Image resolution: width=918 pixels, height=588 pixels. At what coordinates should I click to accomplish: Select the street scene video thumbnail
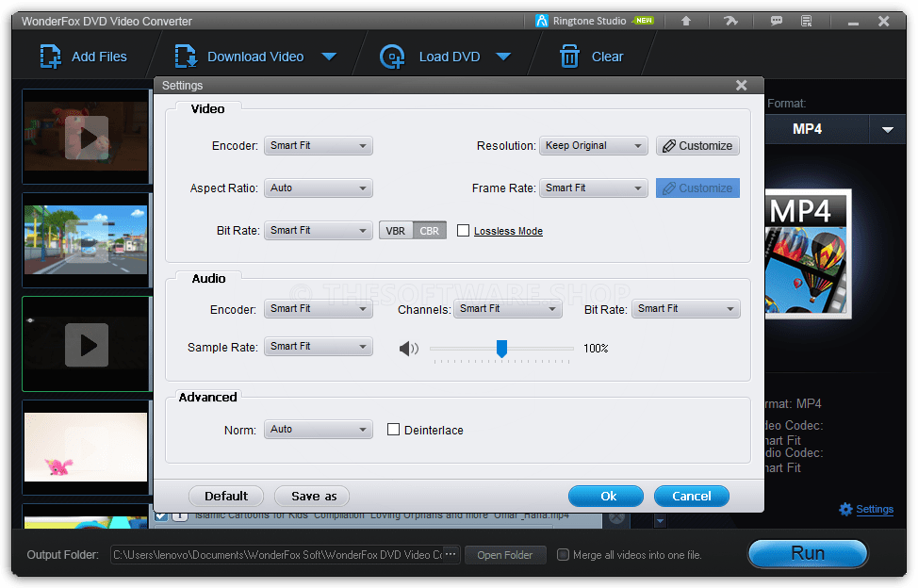[86, 240]
